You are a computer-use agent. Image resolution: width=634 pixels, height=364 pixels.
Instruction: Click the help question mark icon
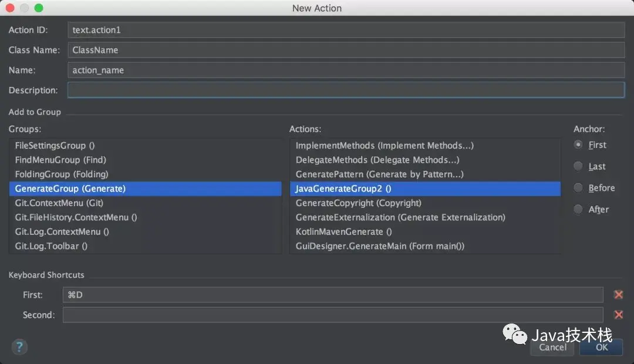click(19, 346)
